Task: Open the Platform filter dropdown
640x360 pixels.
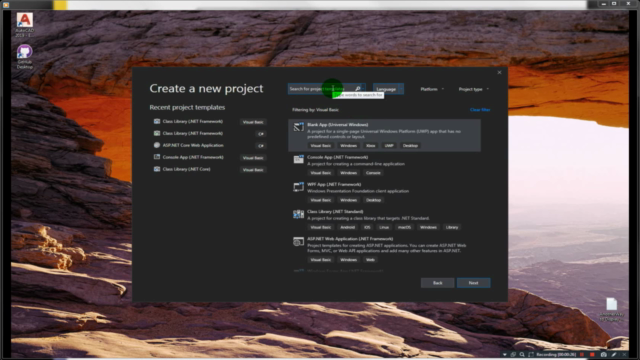Action: [432, 89]
